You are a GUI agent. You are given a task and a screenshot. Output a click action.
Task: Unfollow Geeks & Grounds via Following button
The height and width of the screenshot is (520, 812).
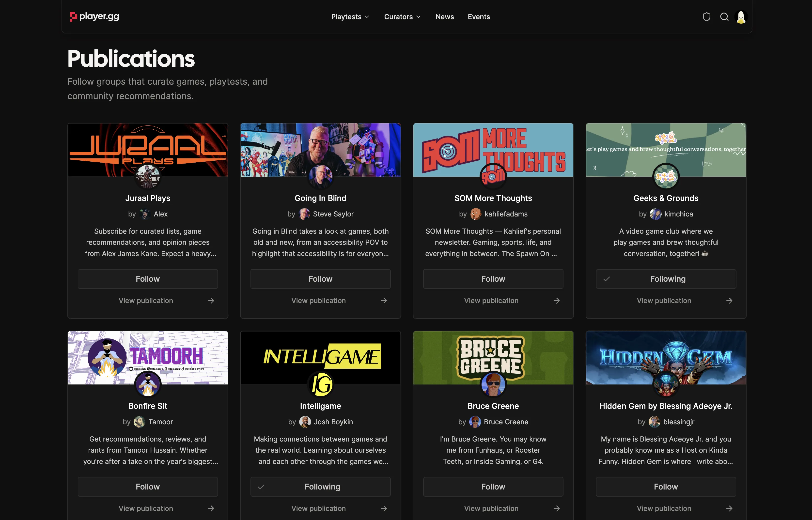click(x=666, y=279)
